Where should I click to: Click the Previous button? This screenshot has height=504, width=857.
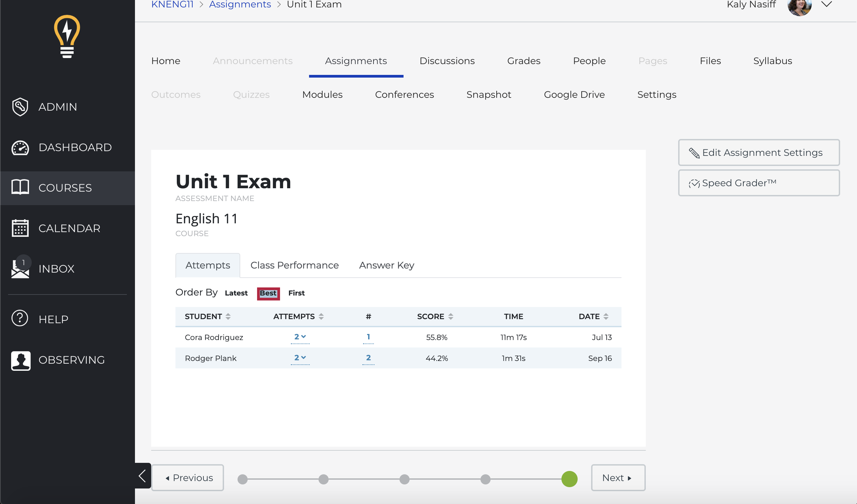point(187,477)
